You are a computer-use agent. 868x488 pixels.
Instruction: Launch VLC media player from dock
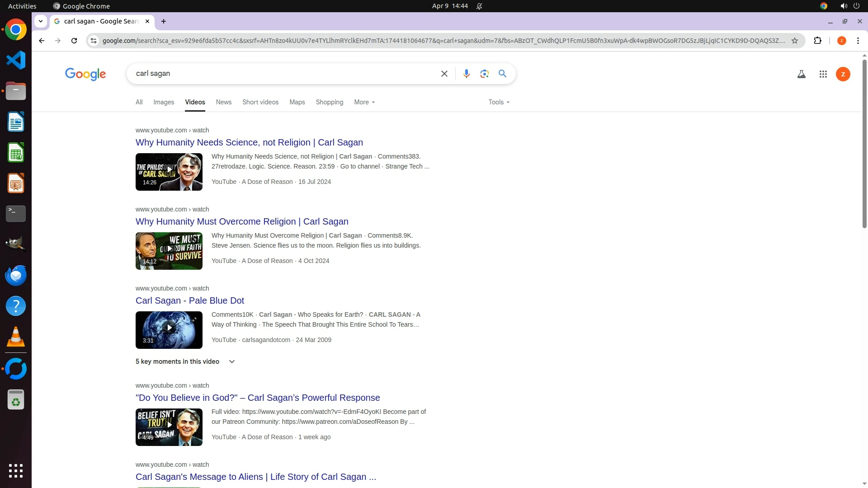[16, 337]
